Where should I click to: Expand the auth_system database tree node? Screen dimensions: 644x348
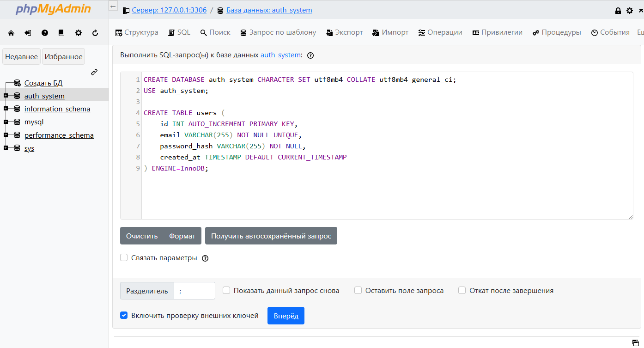[6, 96]
